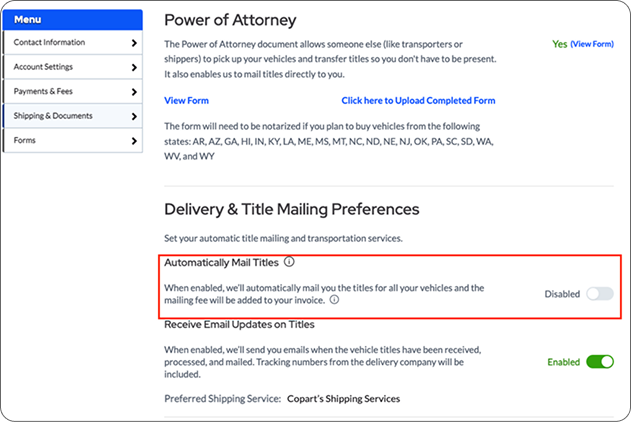Open the Contact Information menu item
Image resolution: width=631 pixels, height=422 pixels.
(50, 43)
